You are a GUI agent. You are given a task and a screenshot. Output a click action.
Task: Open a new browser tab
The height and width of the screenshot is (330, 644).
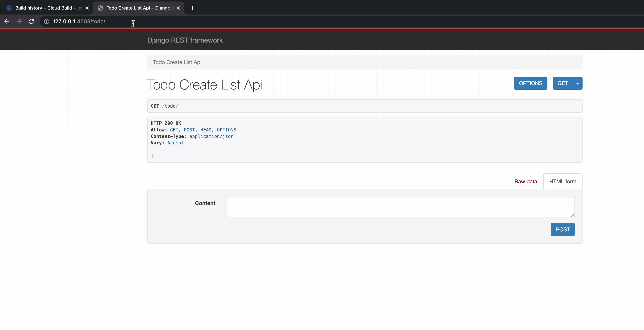(193, 8)
